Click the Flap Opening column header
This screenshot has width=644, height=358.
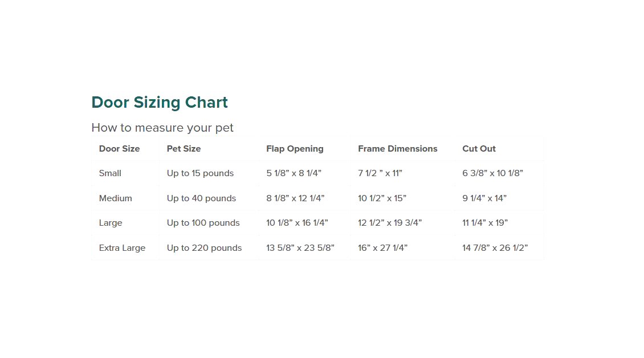[x=295, y=149]
